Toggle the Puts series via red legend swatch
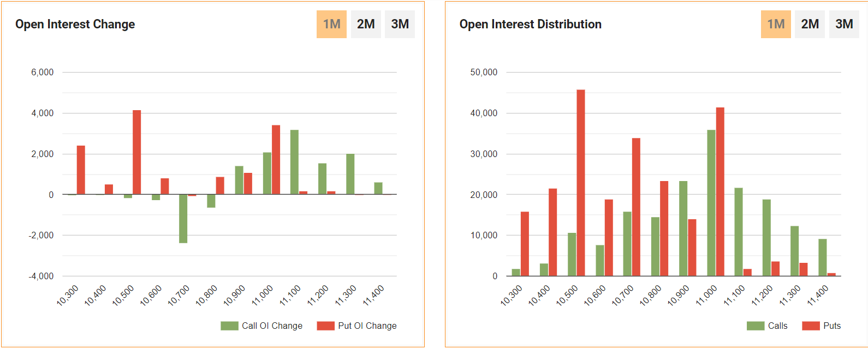The image size is (868, 349). 811,326
